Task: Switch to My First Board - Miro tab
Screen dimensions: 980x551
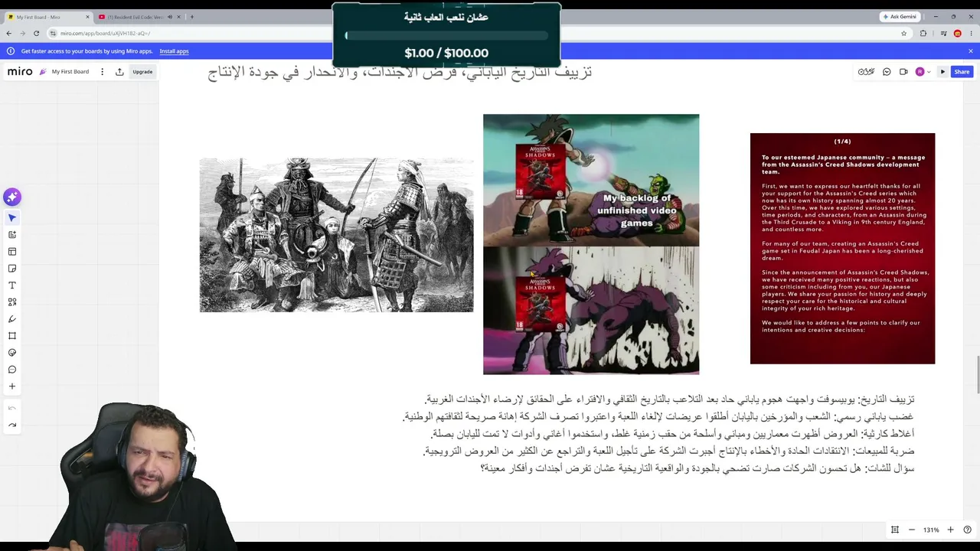Action: [47, 17]
